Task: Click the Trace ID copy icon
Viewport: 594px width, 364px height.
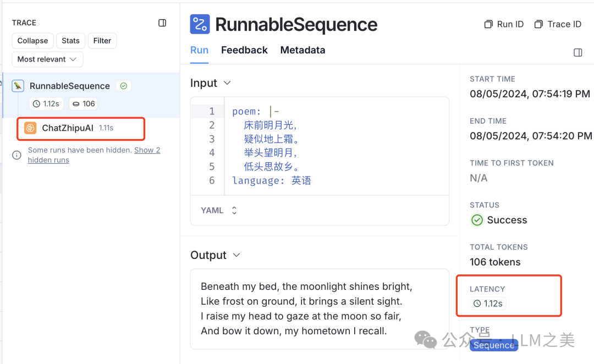Action: 538,24
